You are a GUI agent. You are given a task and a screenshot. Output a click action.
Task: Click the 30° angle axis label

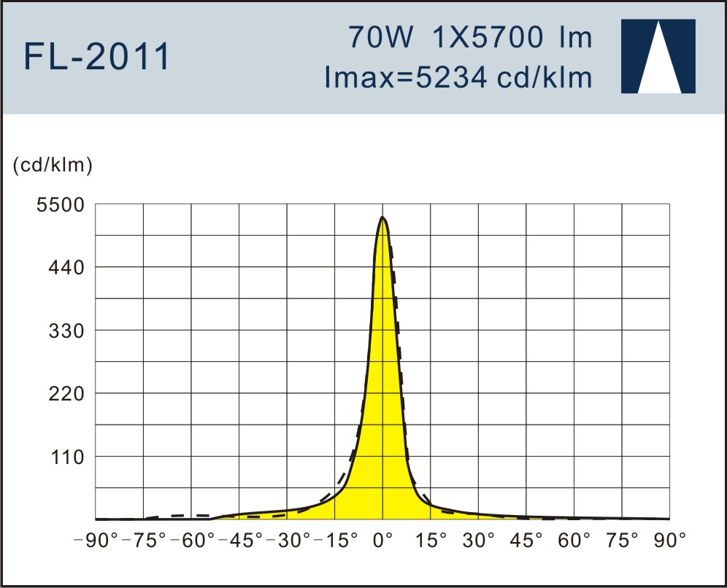coord(479,541)
